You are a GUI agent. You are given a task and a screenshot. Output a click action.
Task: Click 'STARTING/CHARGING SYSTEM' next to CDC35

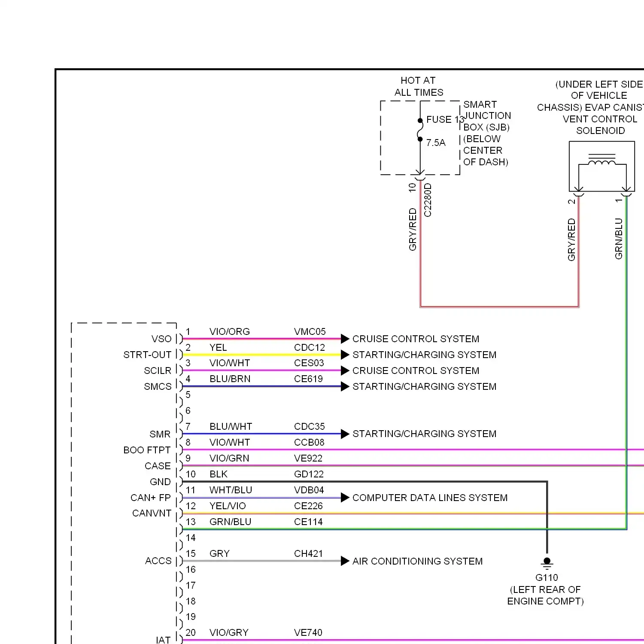[424, 434]
